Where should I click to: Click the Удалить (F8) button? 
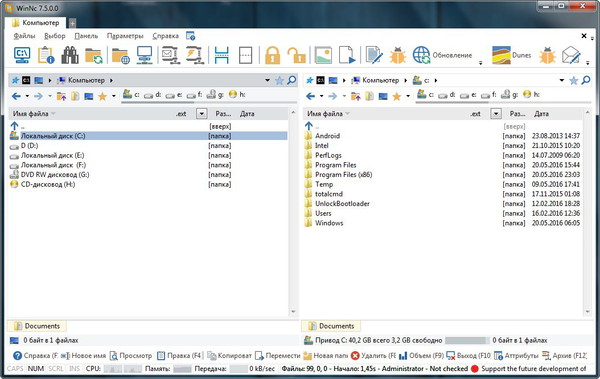tap(373, 356)
